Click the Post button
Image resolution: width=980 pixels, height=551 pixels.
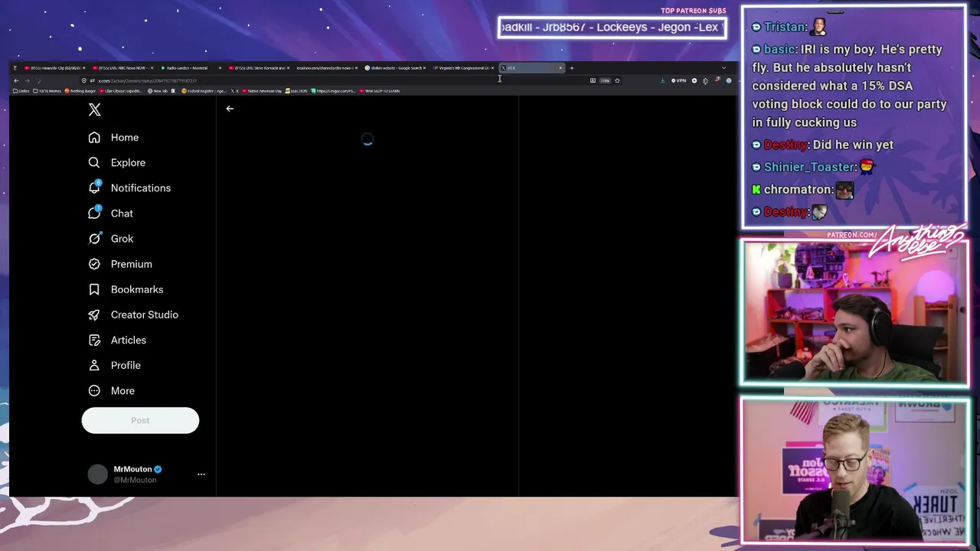point(140,420)
